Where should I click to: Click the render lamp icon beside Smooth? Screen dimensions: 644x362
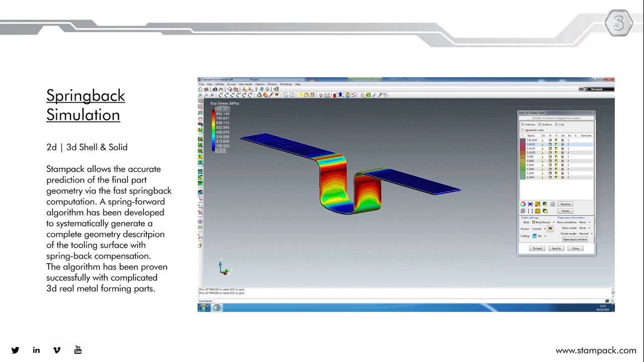(550, 229)
